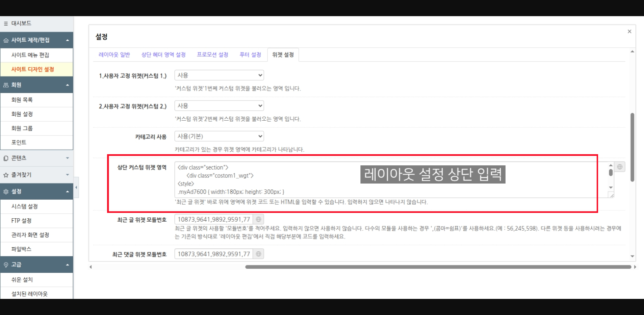Open the 사용자 고정 위젯(커스텀 1) dropdown
The height and width of the screenshot is (315, 644).
click(x=219, y=75)
